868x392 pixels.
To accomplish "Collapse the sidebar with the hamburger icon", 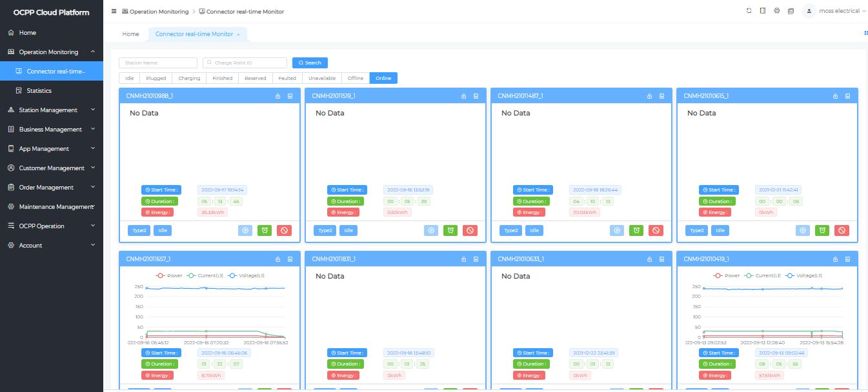I will pyautogui.click(x=114, y=11).
